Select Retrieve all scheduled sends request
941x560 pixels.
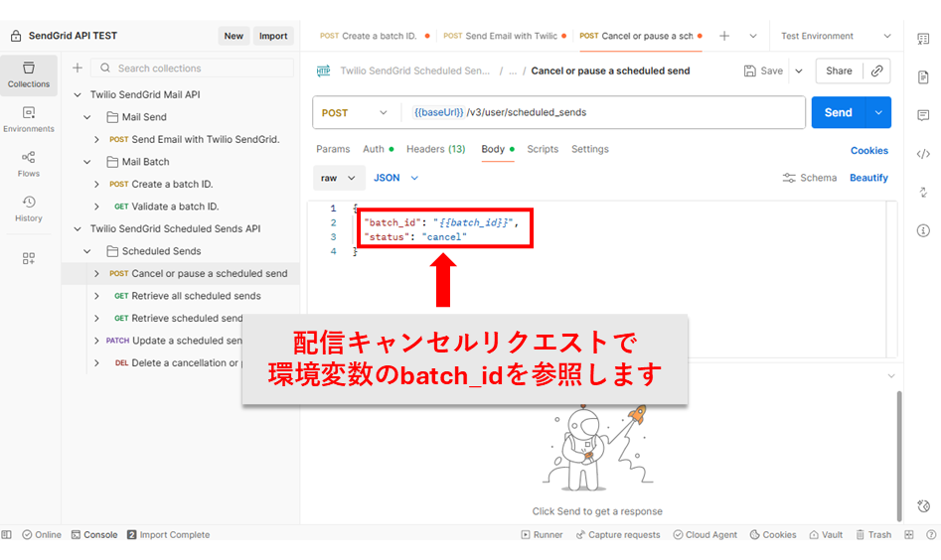coord(180,296)
